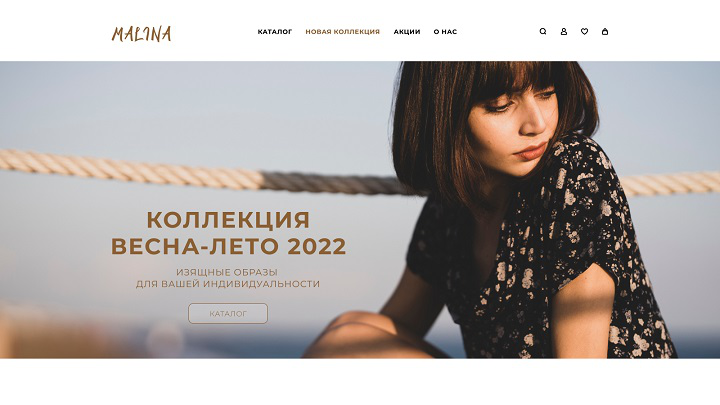This screenshot has width=720, height=405.
Task: Open the shopping bag cart icon
Action: [x=605, y=32]
